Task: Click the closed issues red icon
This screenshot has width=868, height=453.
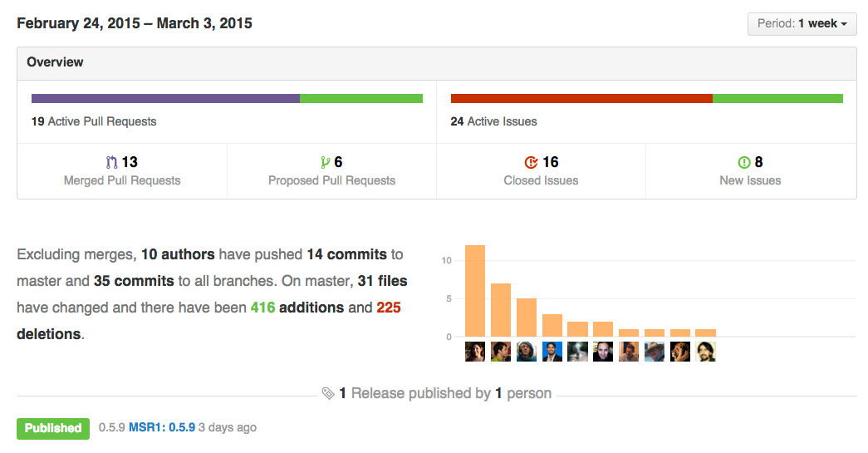Action: pos(531,162)
